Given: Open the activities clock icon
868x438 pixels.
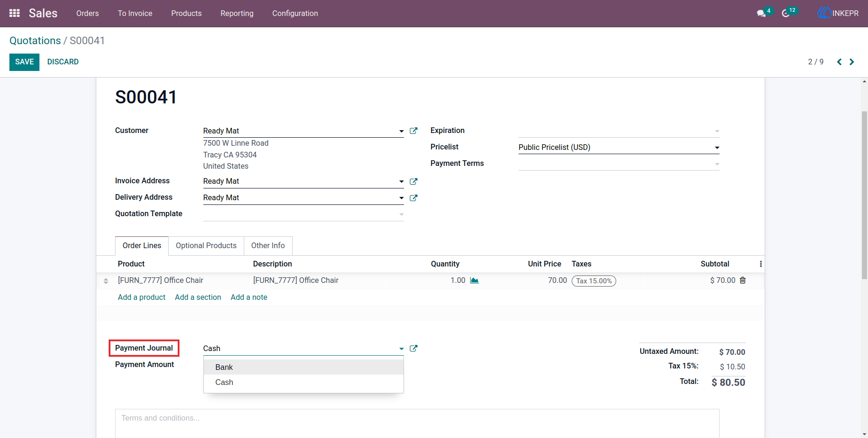Looking at the screenshot, I should click(x=785, y=14).
